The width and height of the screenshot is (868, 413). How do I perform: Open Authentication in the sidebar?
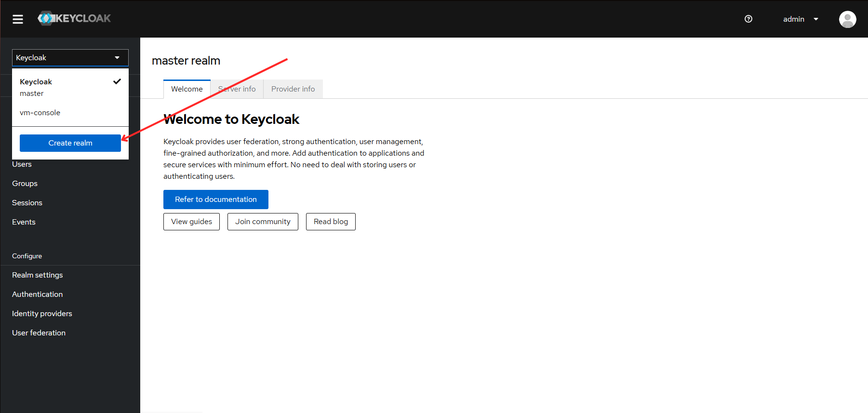point(38,294)
